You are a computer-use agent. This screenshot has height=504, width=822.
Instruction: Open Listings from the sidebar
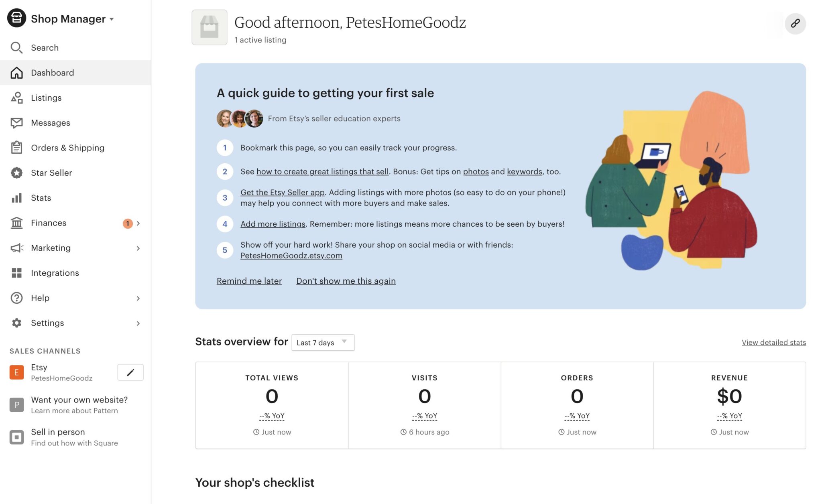pyautogui.click(x=46, y=98)
